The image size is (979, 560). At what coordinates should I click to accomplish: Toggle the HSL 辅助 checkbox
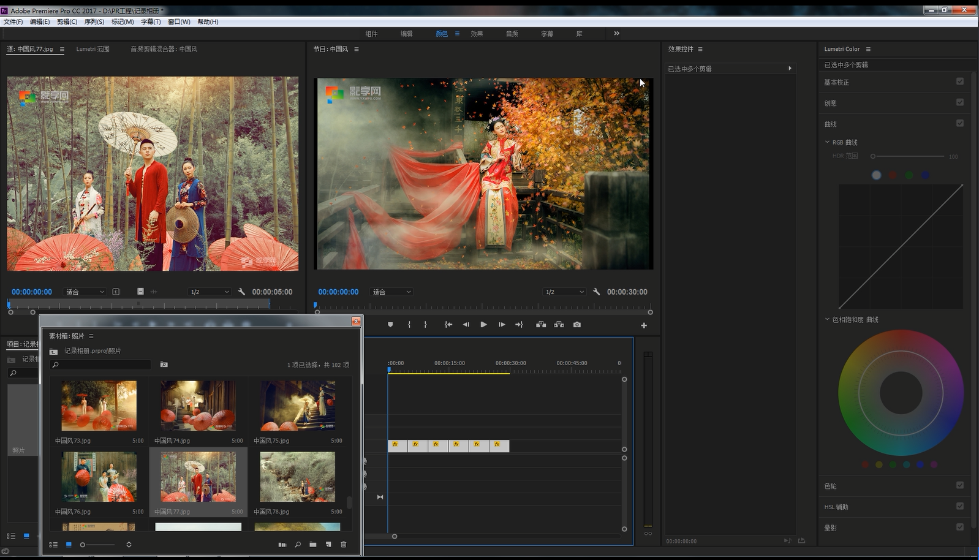click(959, 506)
